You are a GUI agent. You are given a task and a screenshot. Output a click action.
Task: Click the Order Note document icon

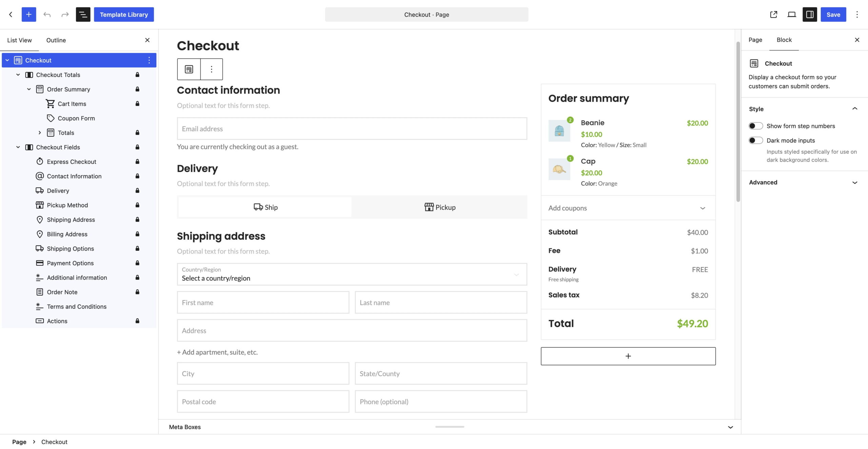(x=40, y=292)
